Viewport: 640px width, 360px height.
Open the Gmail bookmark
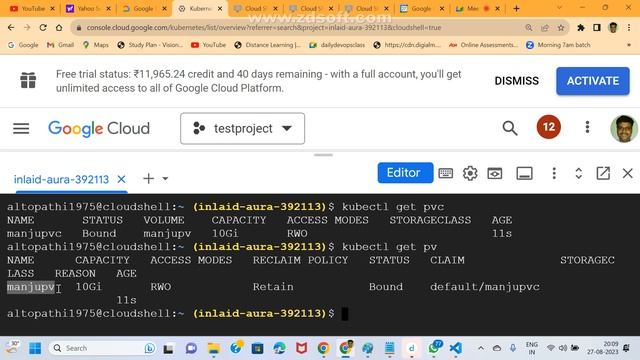pyautogui.click(x=60, y=45)
